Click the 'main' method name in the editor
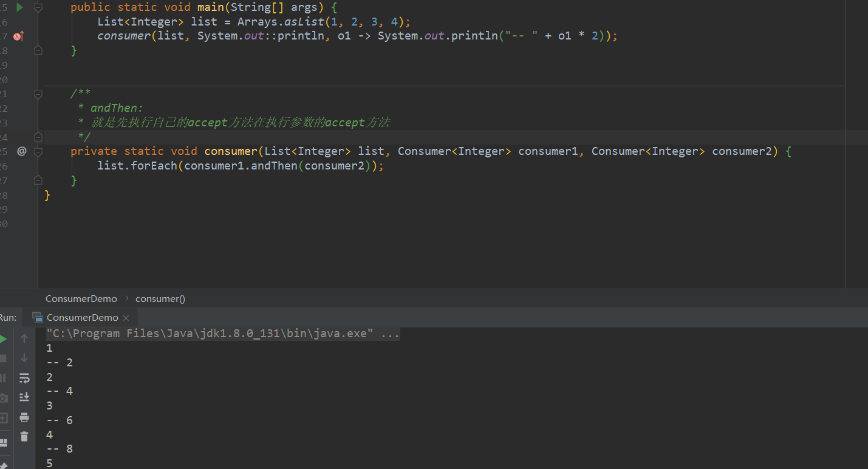 tap(211, 7)
